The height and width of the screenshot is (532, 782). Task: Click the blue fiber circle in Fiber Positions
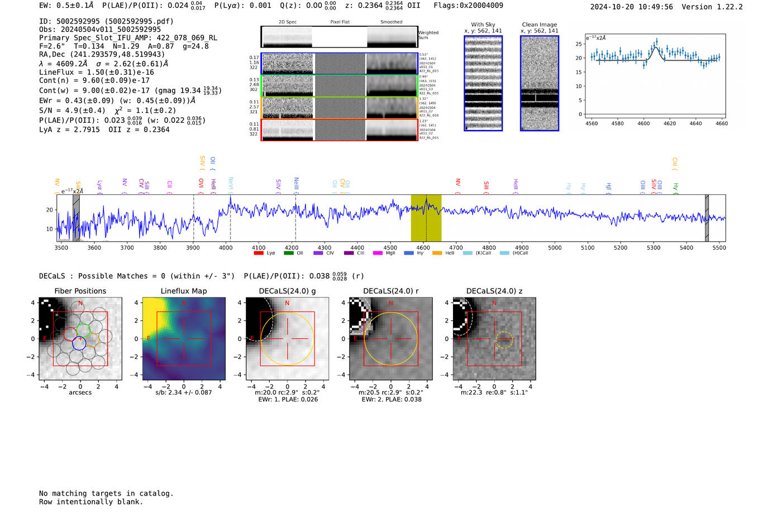pyautogui.click(x=79, y=343)
